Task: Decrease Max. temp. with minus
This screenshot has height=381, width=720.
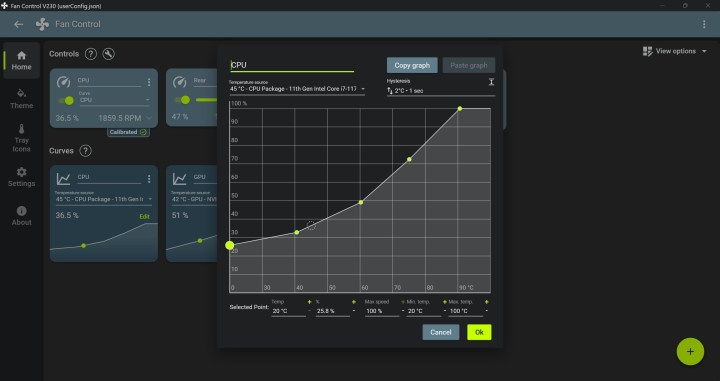Action: point(487,311)
